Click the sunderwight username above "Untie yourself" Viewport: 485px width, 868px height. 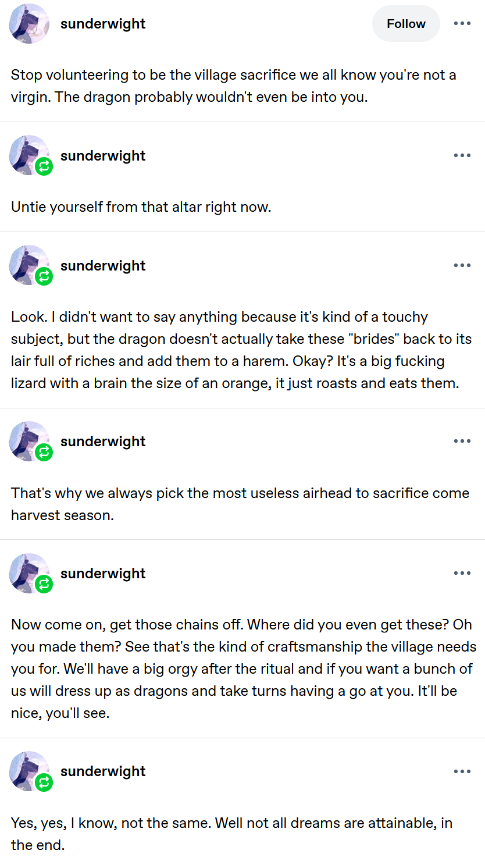tap(103, 156)
